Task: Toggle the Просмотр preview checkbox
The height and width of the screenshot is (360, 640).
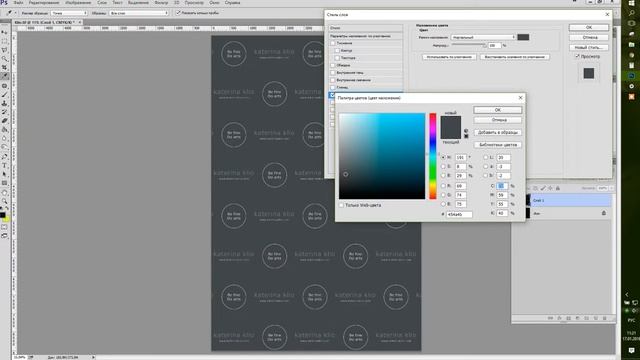Action: click(577, 56)
